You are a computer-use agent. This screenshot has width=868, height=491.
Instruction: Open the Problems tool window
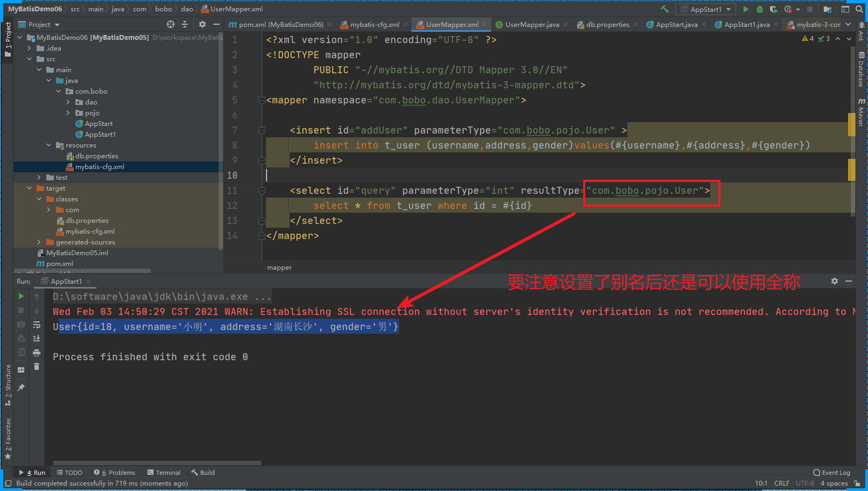(x=114, y=473)
